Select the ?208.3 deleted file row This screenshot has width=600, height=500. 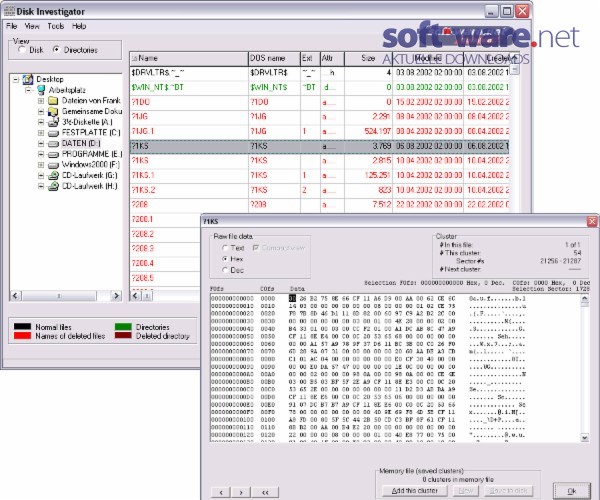point(165,249)
